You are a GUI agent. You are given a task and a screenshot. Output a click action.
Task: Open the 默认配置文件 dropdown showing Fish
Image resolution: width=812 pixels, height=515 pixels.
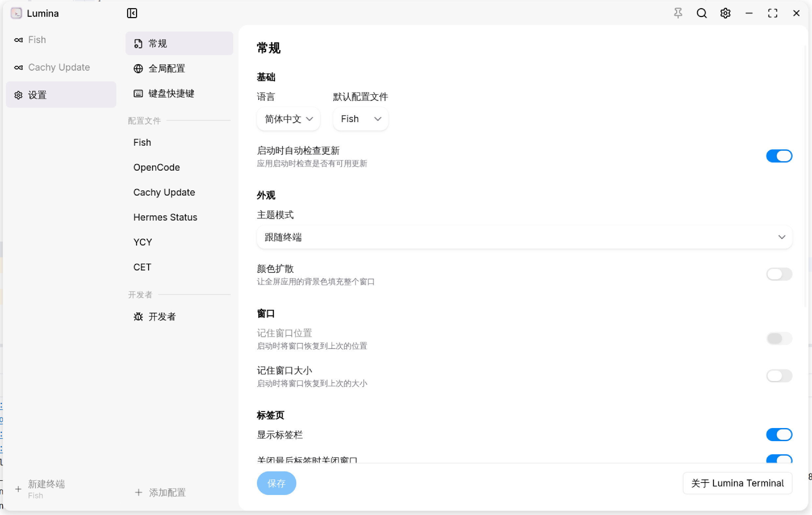click(360, 119)
